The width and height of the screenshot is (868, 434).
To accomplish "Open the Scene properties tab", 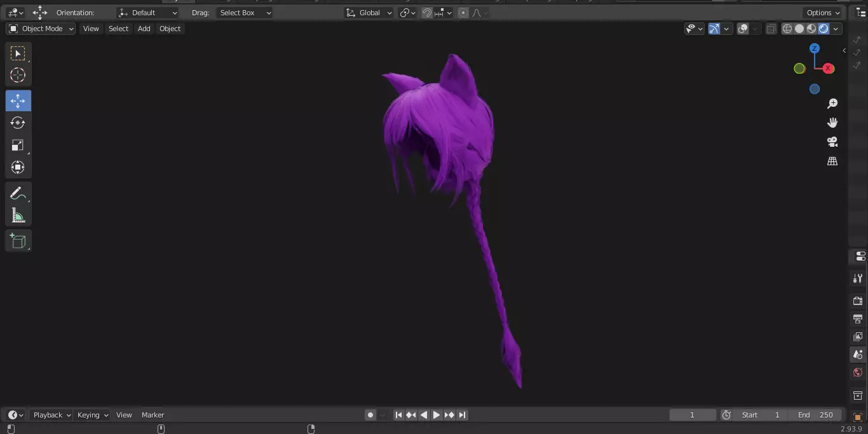I will coord(858,355).
